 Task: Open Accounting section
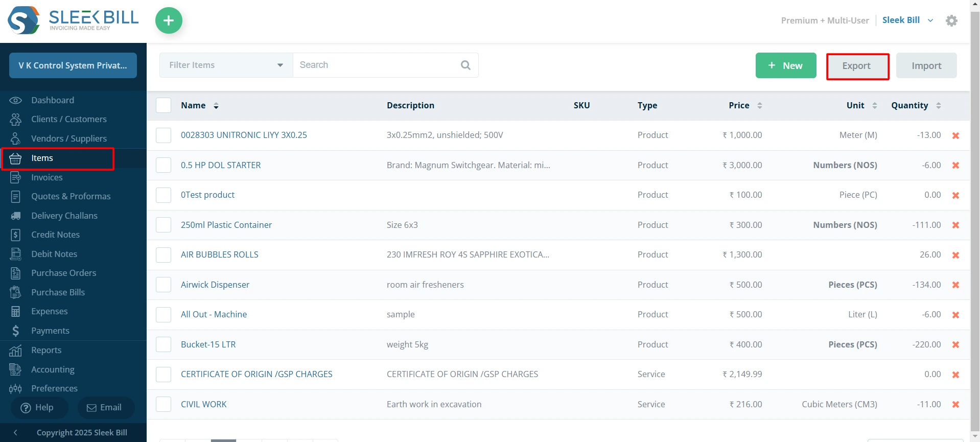point(53,369)
